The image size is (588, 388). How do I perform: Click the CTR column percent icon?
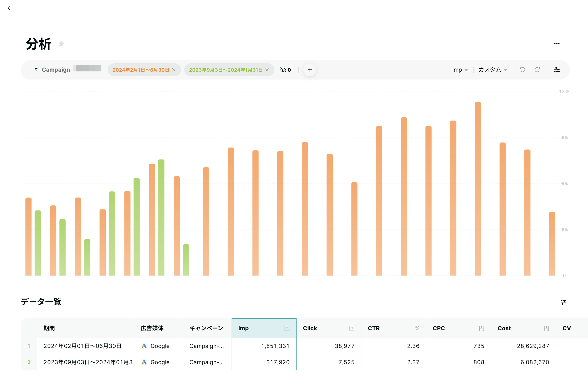[417, 328]
